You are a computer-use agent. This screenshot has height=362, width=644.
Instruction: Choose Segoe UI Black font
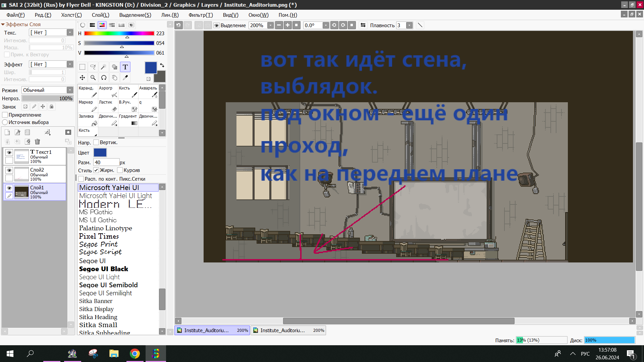click(104, 269)
